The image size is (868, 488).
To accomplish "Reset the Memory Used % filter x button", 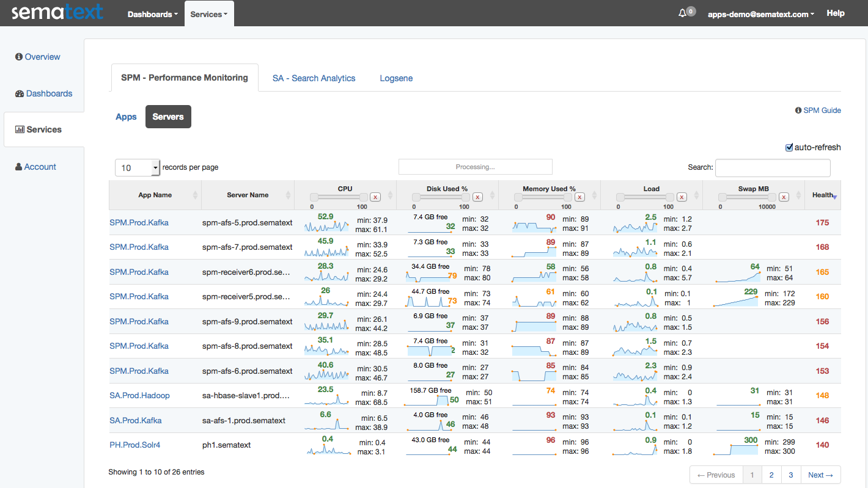I will coord(579,197).
